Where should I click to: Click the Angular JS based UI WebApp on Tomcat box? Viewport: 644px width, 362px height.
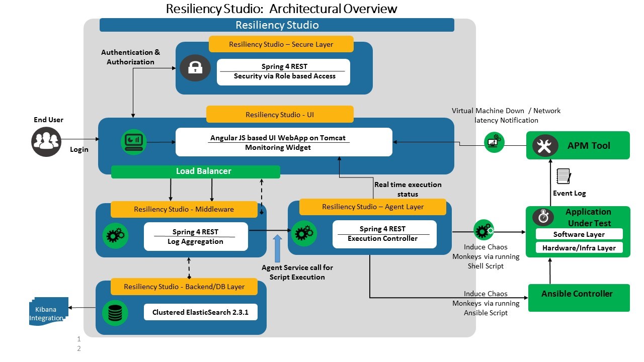click(284, 142)
